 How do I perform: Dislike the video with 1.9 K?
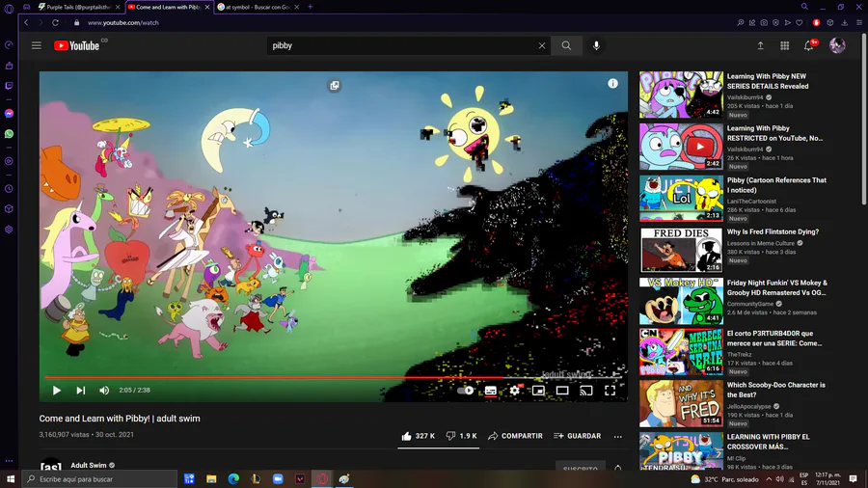tap(462, 436)
